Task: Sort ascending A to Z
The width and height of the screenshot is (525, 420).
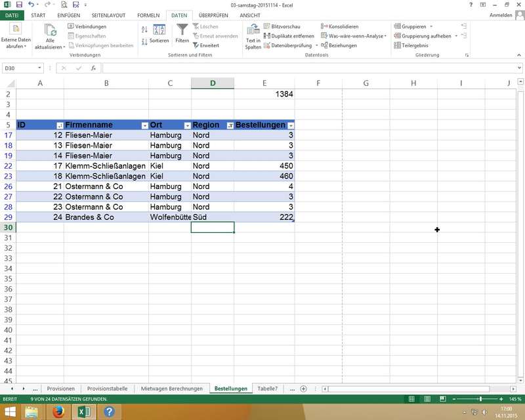Action: [x=144, y=29]
